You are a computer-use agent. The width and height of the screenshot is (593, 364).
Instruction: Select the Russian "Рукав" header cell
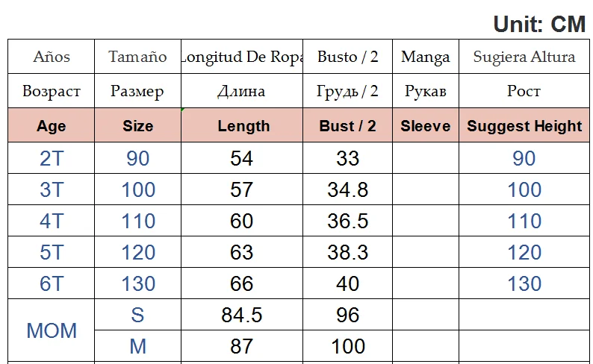click(x=425, y=92)
